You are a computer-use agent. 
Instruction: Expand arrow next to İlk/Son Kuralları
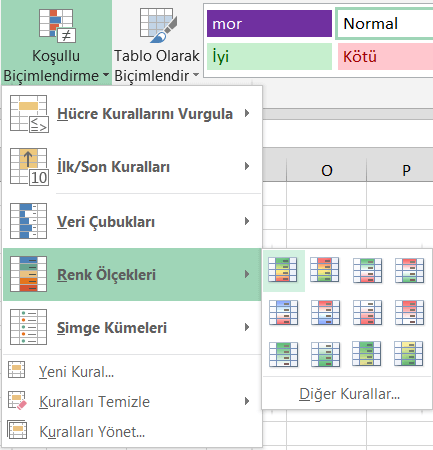[x=247, y=166]
